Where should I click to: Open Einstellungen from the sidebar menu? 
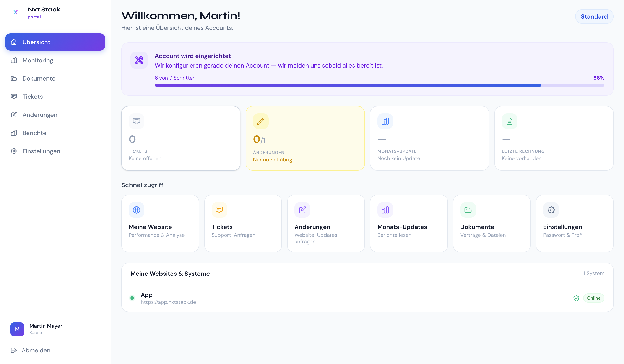pyautogui.click(x=55, y=151)
